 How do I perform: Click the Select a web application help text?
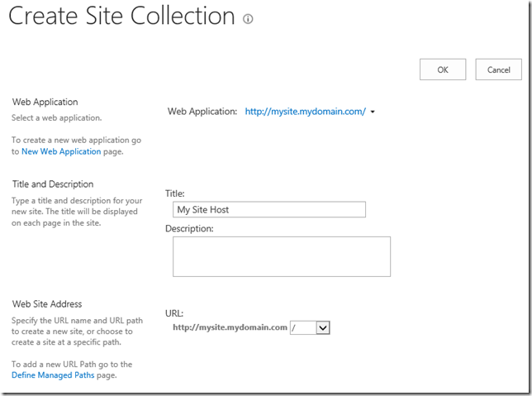56,118
